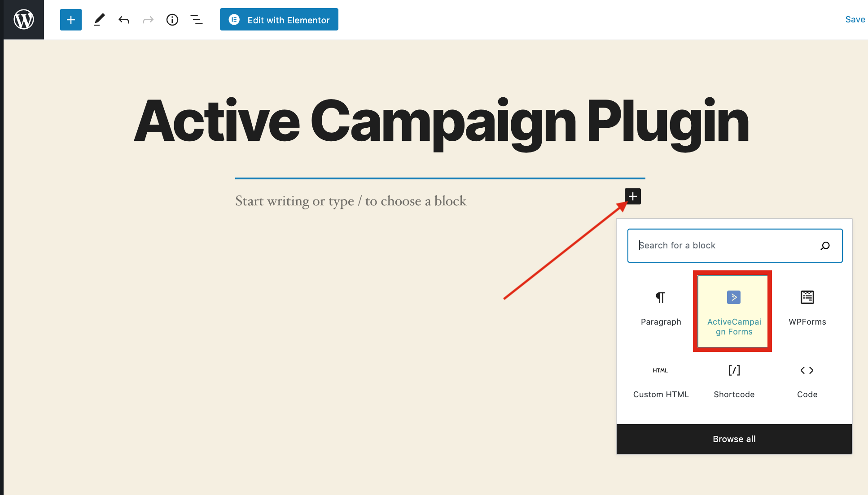Click the undo arrow button

point(123,19)
